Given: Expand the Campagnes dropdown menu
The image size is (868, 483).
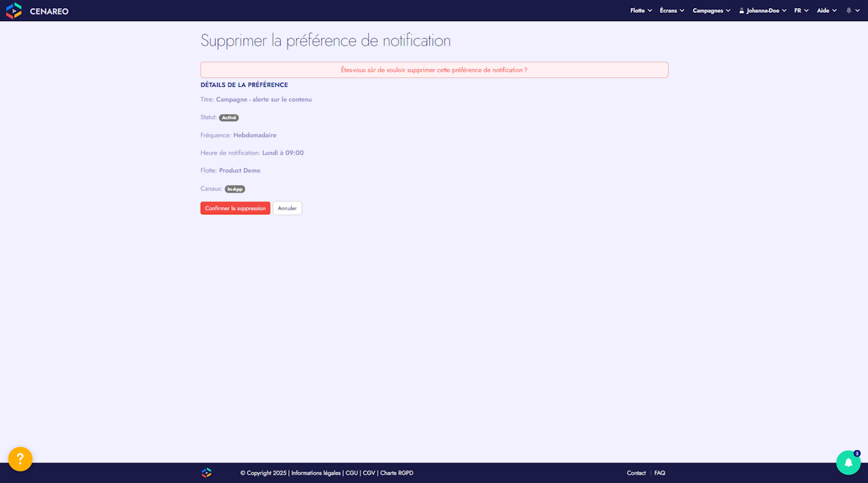Looking at the screenshot, I should tap(711, 11).
